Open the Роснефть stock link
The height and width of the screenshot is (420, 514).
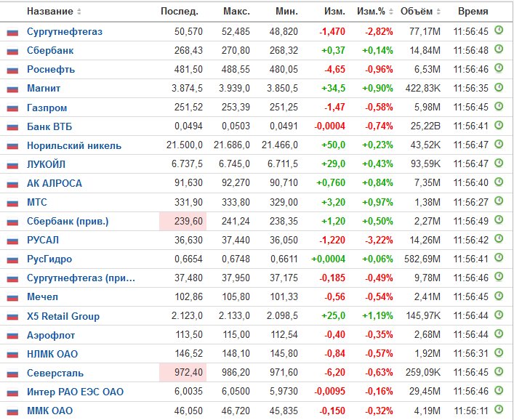point(51,70)
